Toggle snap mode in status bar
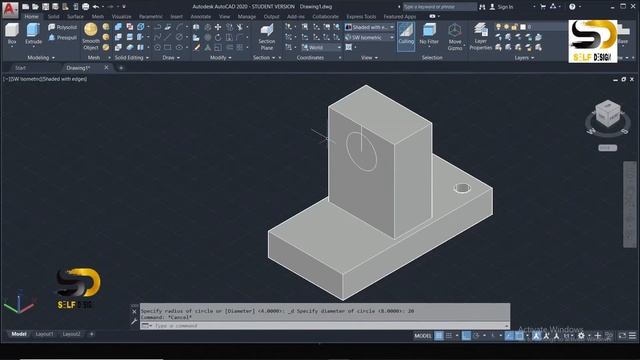This screenshot has height=360, width=640. [x=449, y=336]
